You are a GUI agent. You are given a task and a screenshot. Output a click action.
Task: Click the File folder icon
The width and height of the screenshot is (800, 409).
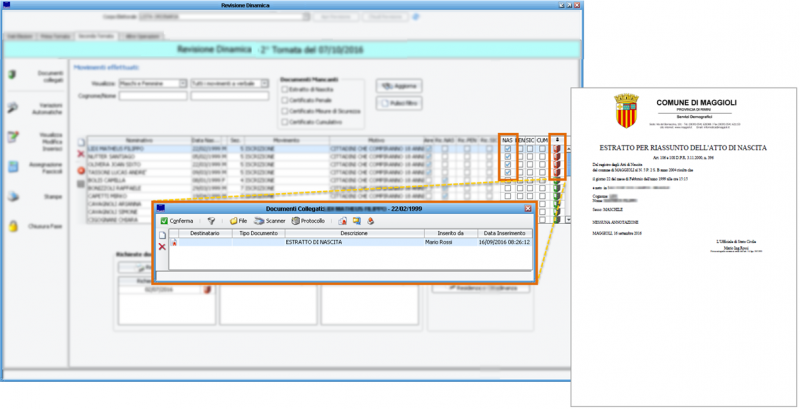pos(238,220)
